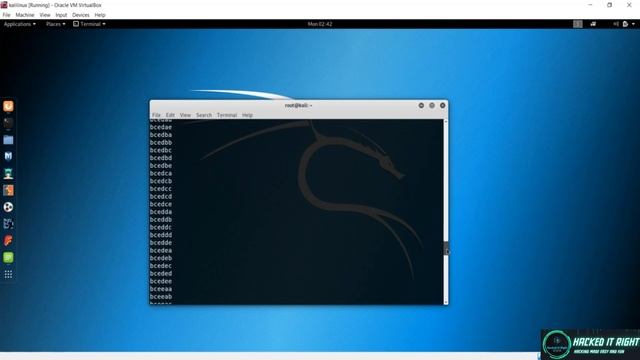The image size is (640, 360).
Task: Click the terminal line 'bcedea'
Action: tap(161, 251)
